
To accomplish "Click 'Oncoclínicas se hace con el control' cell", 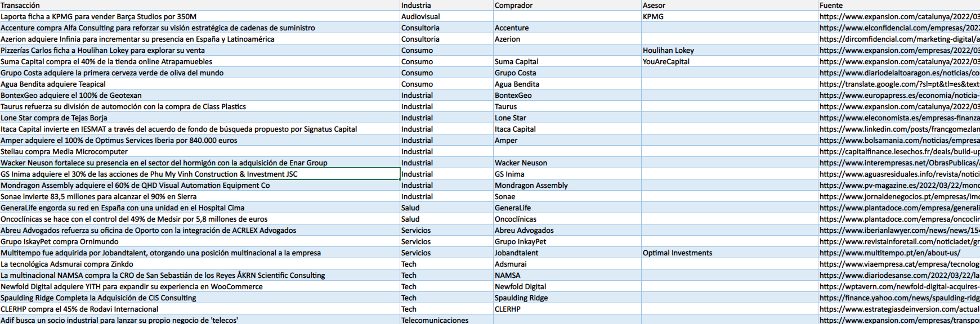I will click(x=200, y=219).
